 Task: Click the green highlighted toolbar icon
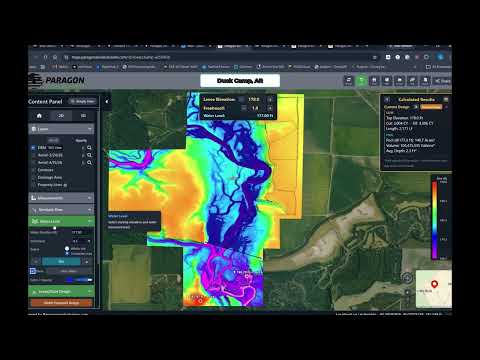click(361, 80)
